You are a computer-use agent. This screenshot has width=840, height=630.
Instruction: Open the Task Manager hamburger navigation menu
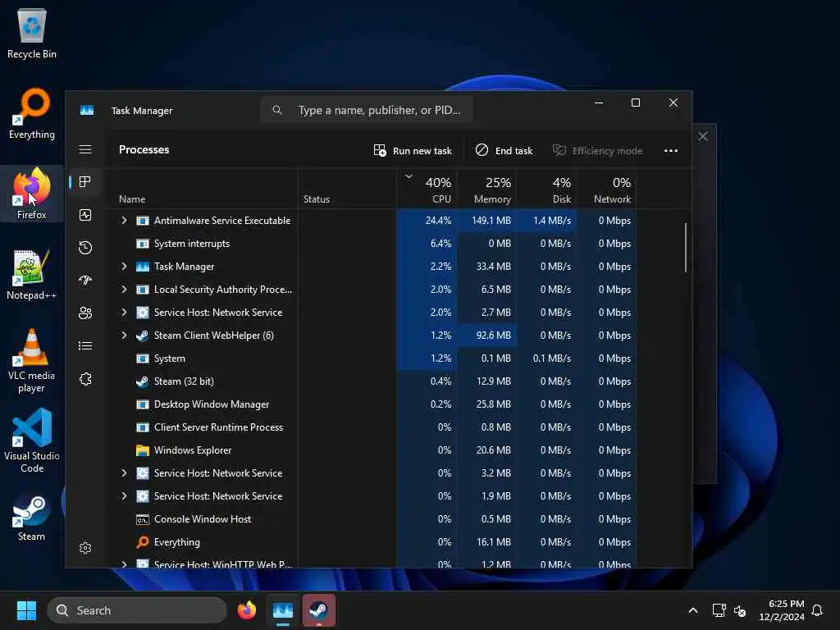85,149
